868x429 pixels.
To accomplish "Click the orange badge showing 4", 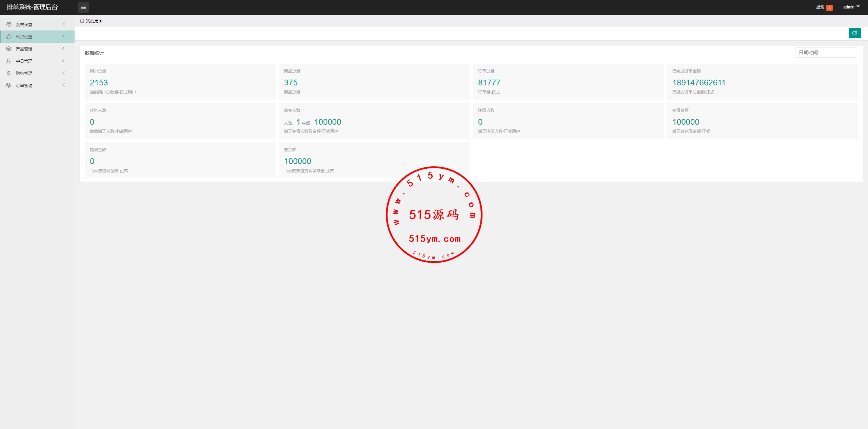I will point(829,8).
